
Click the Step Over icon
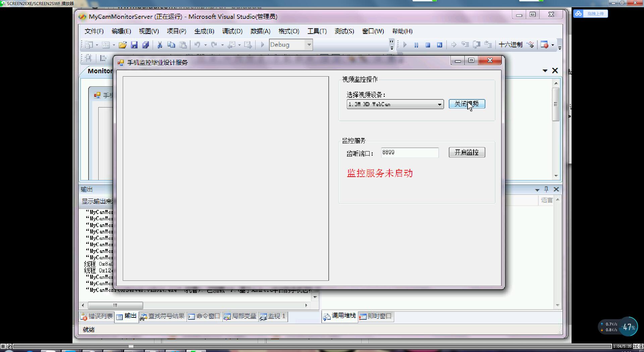477,45
